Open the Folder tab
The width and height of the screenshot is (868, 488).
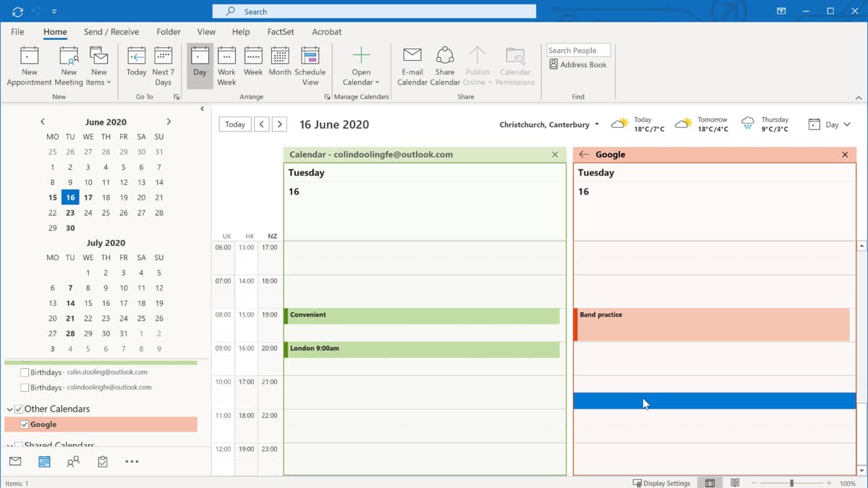coord(169,32)
